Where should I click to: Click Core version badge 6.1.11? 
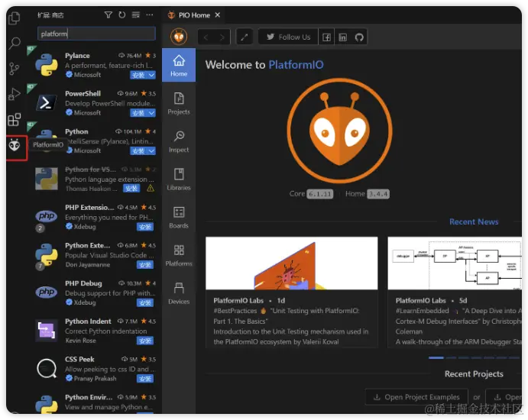click(319, 194)
